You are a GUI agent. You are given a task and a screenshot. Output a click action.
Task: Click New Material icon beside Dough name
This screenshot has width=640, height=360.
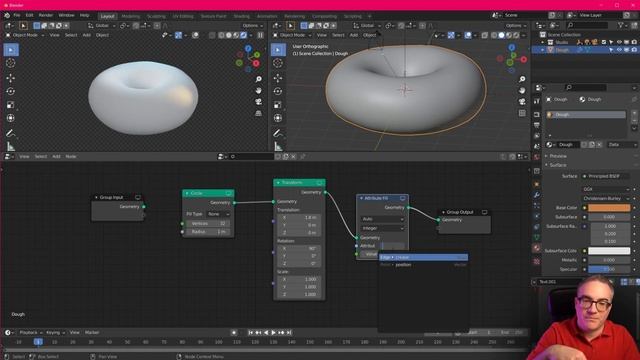pos(592,144)
